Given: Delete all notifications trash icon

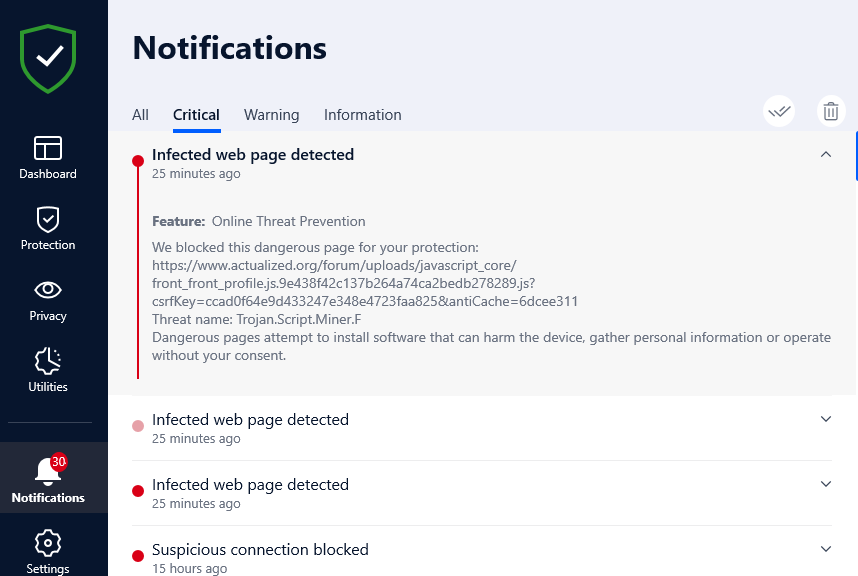Looking at the screenshot, I should pyautogui.click(x=831, y=112).
